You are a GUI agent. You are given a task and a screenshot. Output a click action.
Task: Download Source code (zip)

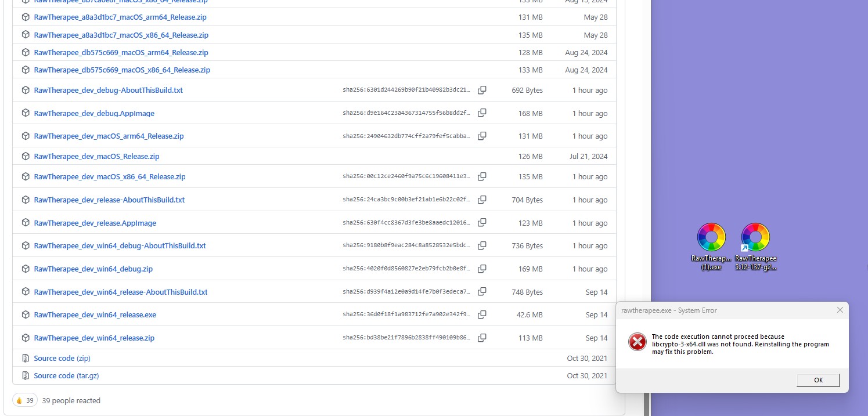pyautogui.click(x=62, y=359)
